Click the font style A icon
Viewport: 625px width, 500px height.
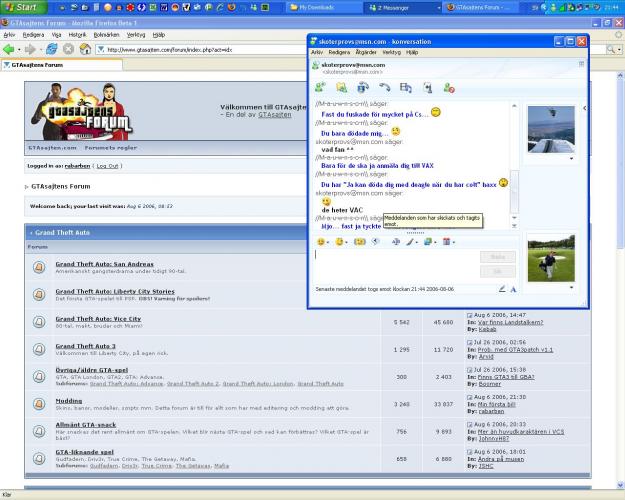514,289
